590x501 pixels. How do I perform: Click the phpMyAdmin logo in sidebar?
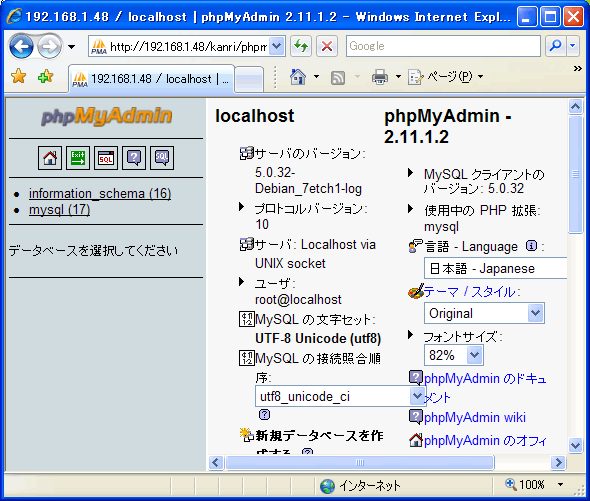click(106, 116)
